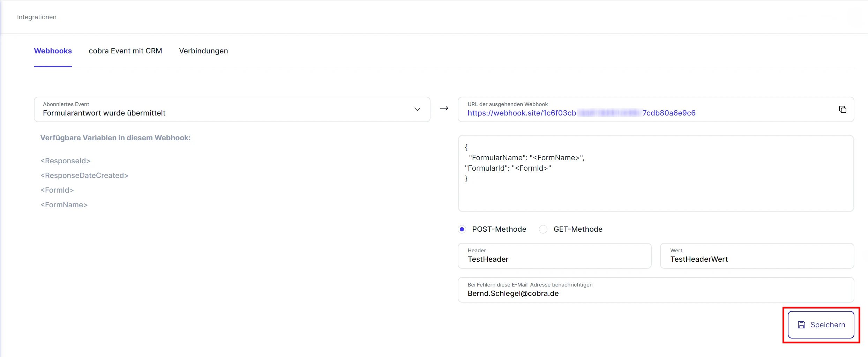868x357 pixels.
Task: Click the save disk icon inside Speichern
Action: 801,325
